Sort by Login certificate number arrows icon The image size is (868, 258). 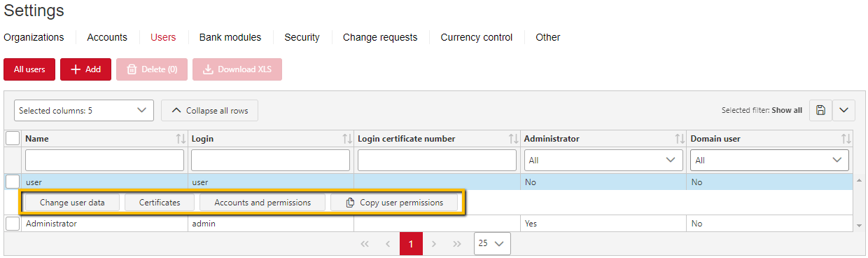coord(514,139)
